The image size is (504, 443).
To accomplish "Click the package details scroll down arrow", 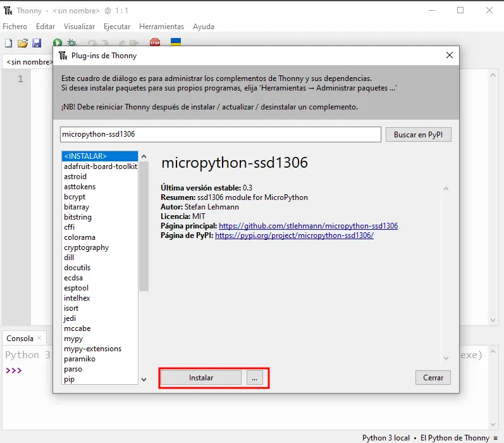I will coord(446,358).
